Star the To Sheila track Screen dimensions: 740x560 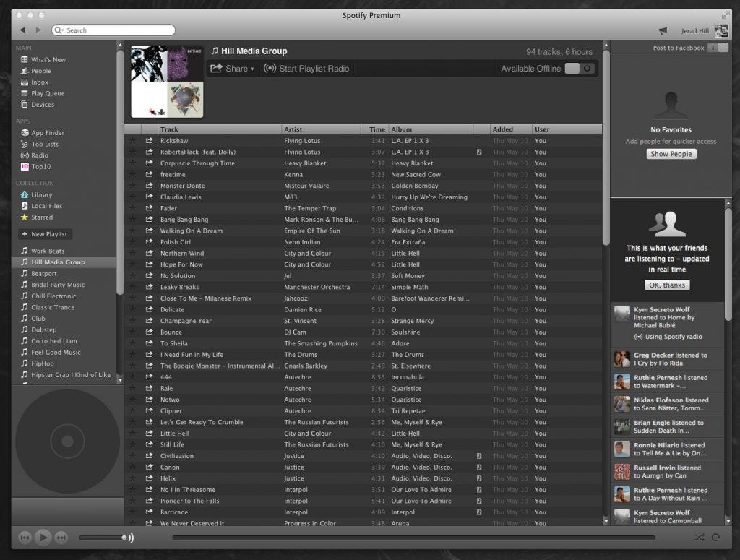pos(133,343)
